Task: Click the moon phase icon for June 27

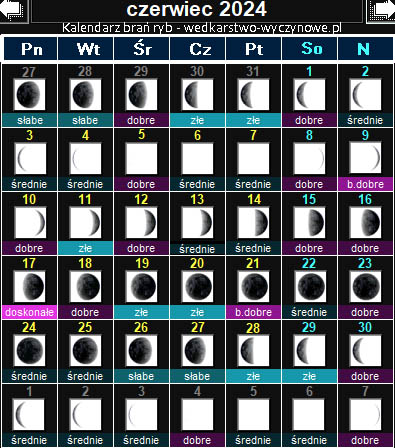Action: pos(197,351)
